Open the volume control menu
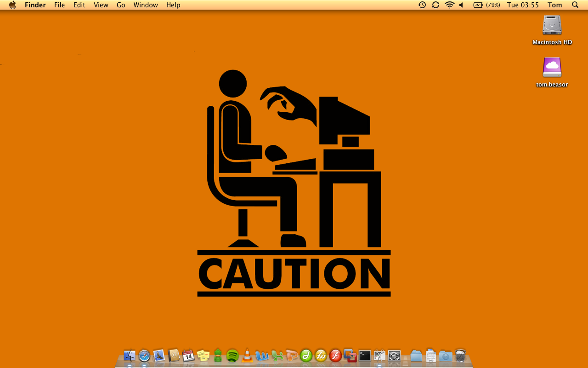 pos(462,5)
